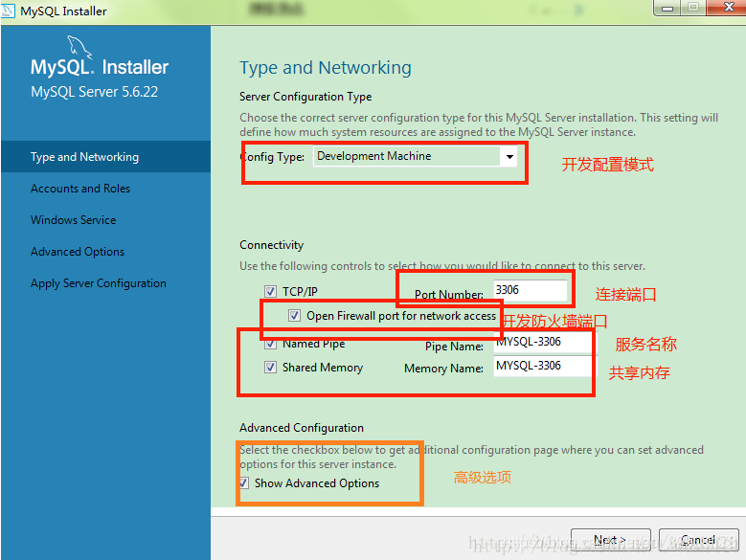This screenshot has height=560, width=746.
Task: Click the Cancel button
Action: (x=698, y=540)
